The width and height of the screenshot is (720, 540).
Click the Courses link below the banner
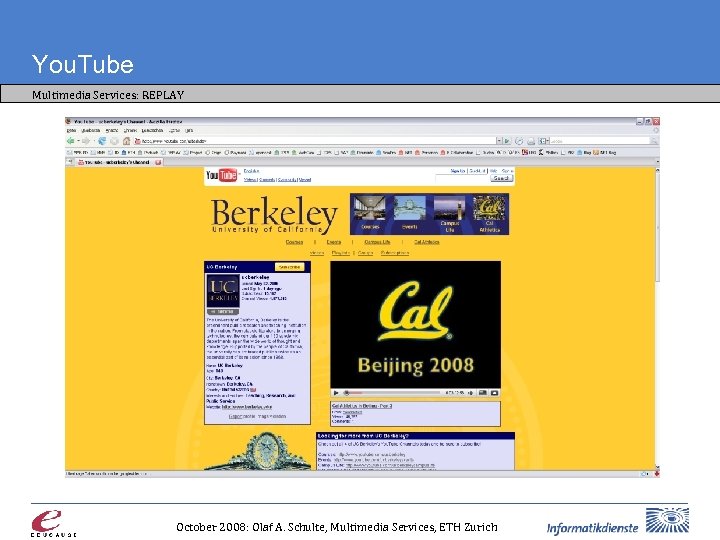(x=294, y=242)
